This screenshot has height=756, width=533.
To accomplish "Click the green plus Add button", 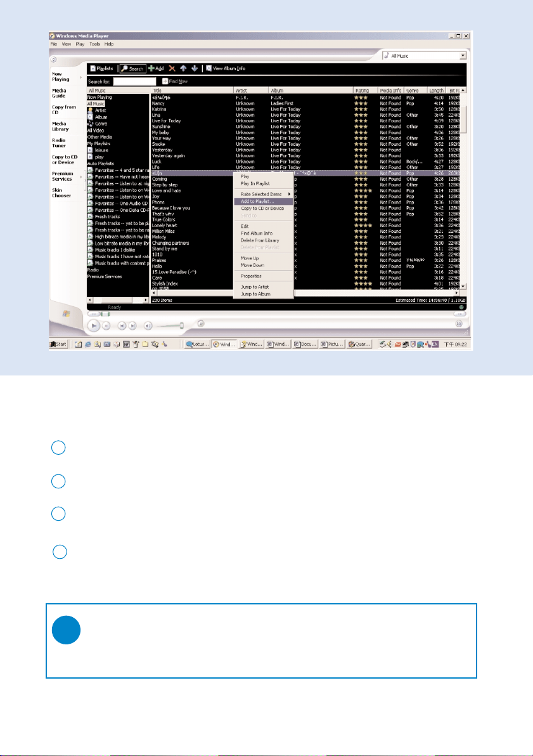I will tap(156, 68).
